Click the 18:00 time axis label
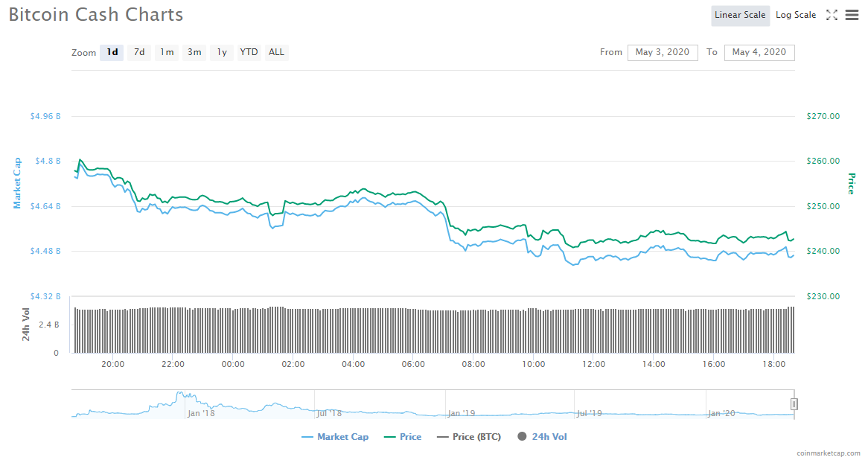The height and width of the screenshot is (463, 868). [x=774, y=365]
